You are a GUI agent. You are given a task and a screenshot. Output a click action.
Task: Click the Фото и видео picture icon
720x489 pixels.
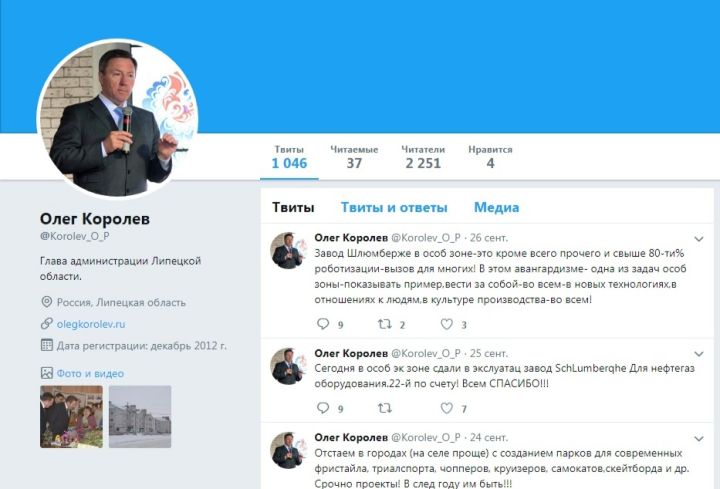point(46,373)
